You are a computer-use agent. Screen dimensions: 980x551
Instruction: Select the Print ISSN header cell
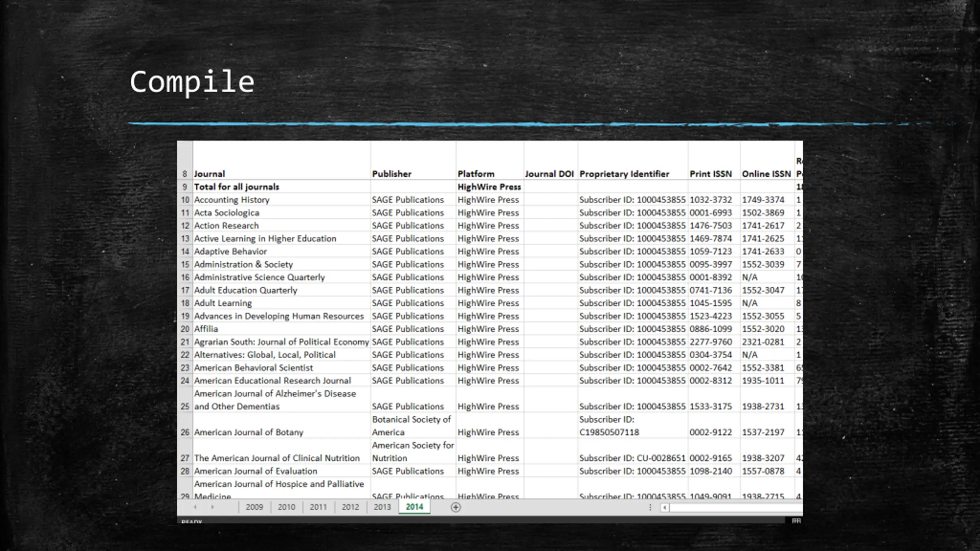coord(714,161)
